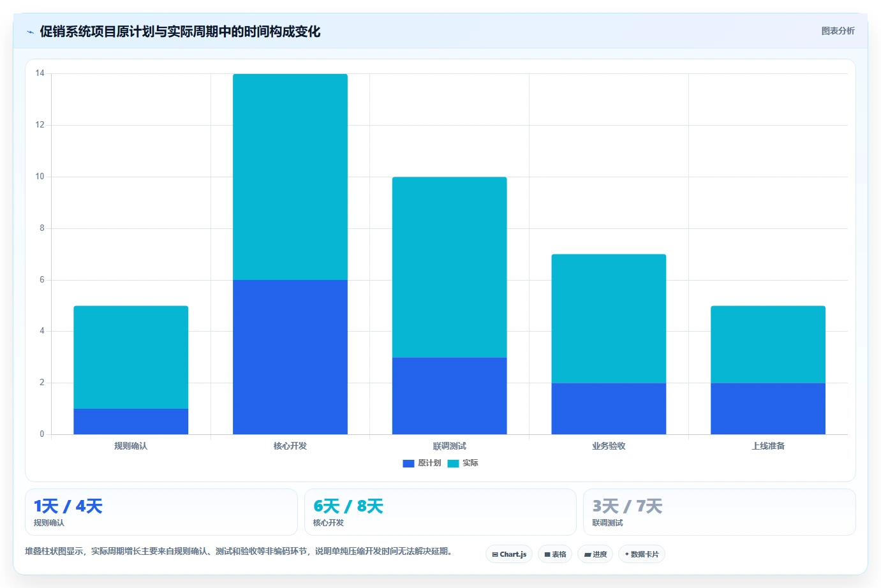Click the 核心开发 teal actual bar

(290, 177)
